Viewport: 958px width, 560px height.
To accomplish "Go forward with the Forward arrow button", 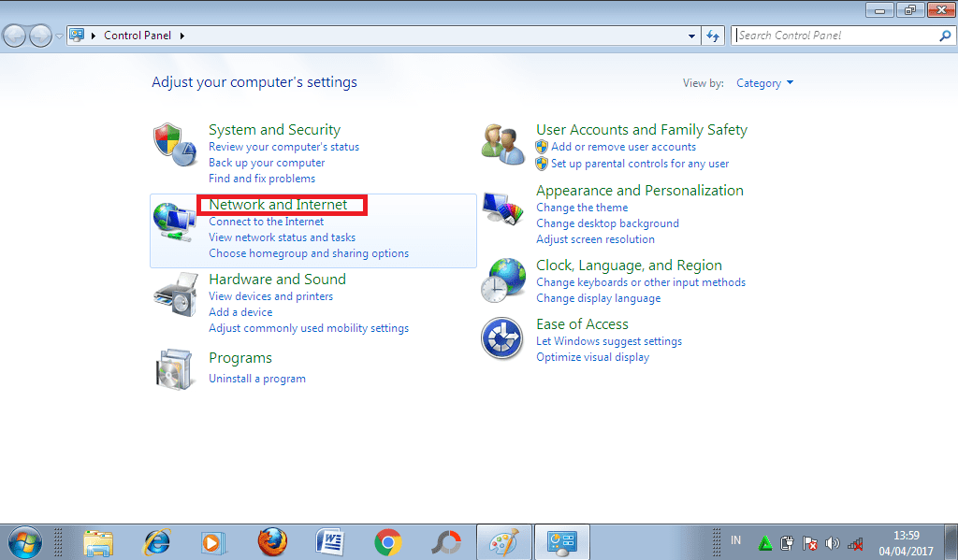I will click(40, 36).
